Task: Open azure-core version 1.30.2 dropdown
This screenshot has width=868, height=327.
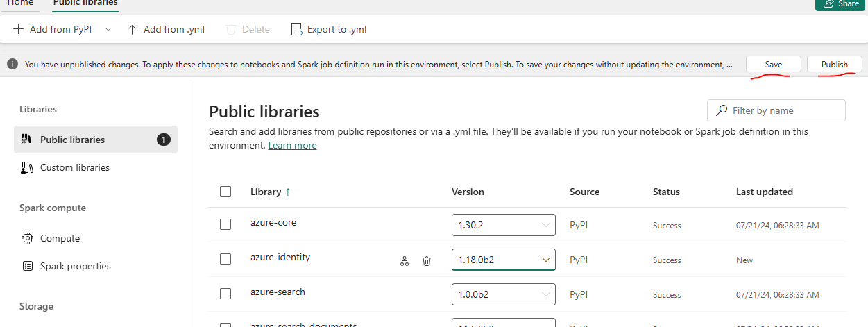Action: (x=504, y=225)
